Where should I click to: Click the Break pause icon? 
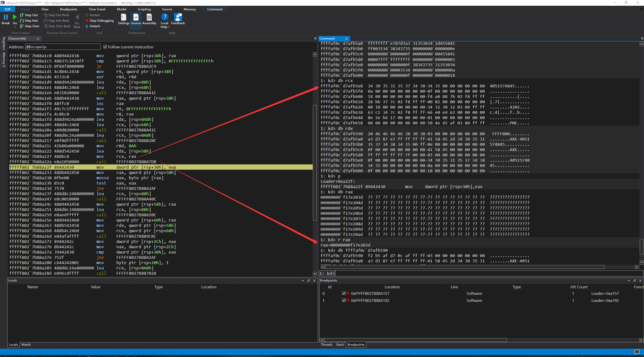click(x=6, y=17)
